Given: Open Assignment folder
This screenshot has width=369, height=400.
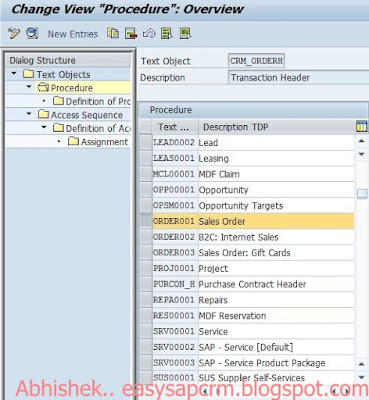Looking at the screenshot, I should [98, 142].
